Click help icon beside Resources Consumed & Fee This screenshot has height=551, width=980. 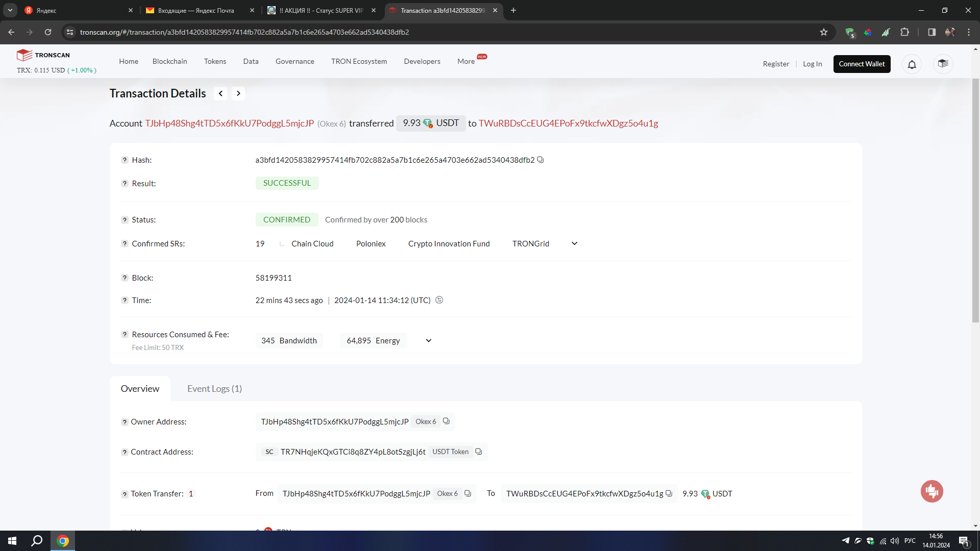(125, 335)
